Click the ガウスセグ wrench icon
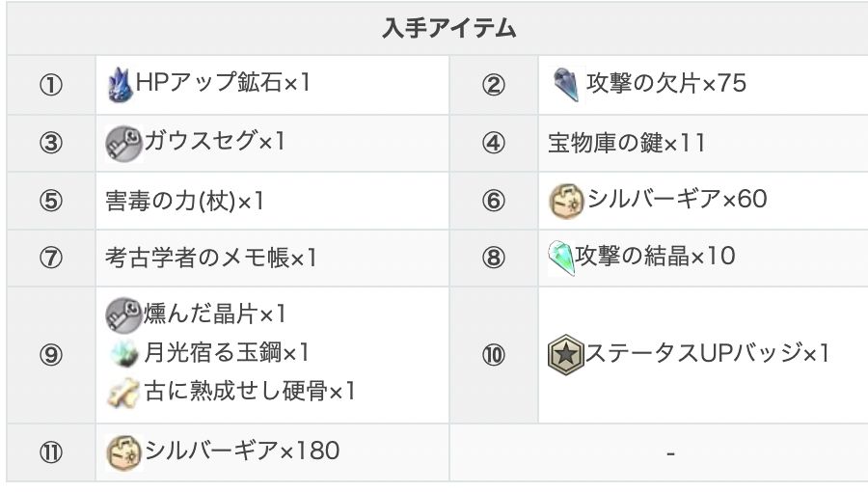This screenshot has height=492, width=868. [122, 143]
